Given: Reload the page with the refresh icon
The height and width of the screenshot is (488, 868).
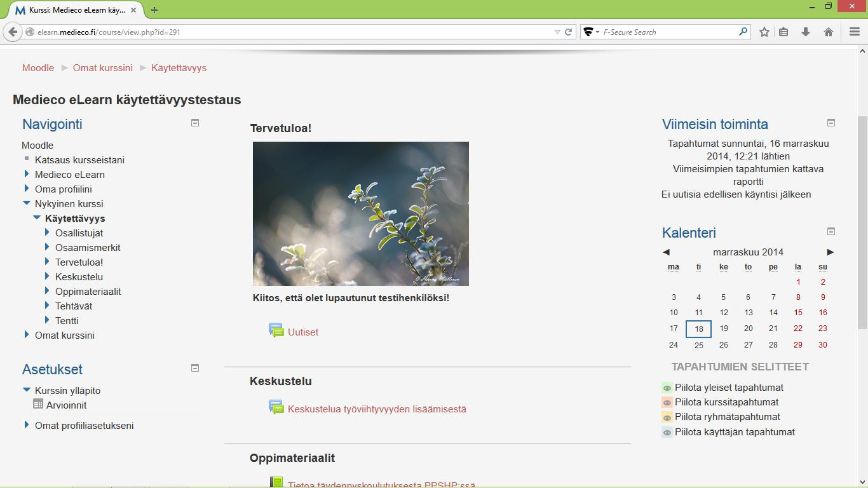Looking at the screenshot, I should click(x=569, y=32).
